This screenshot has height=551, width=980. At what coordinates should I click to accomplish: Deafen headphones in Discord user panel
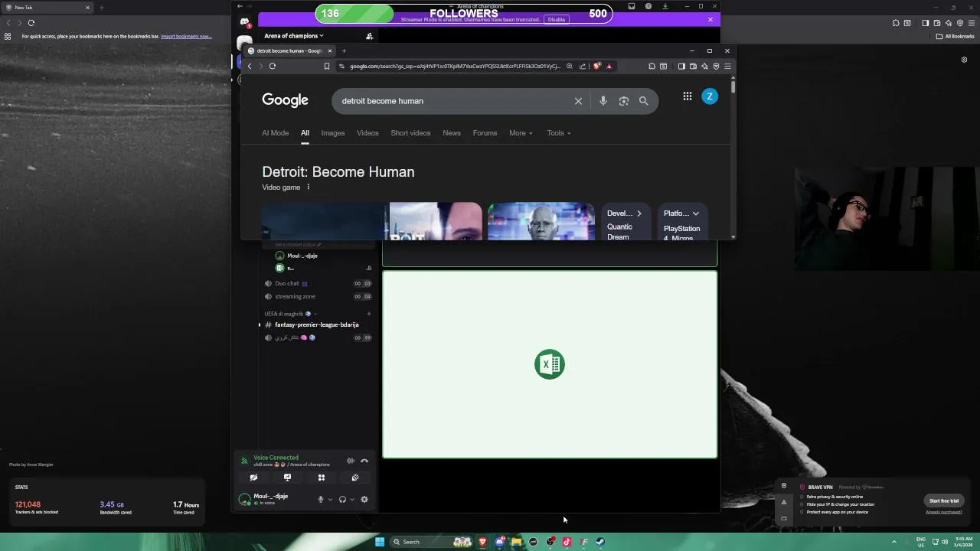pyautogui.click(x=342, y=500)
